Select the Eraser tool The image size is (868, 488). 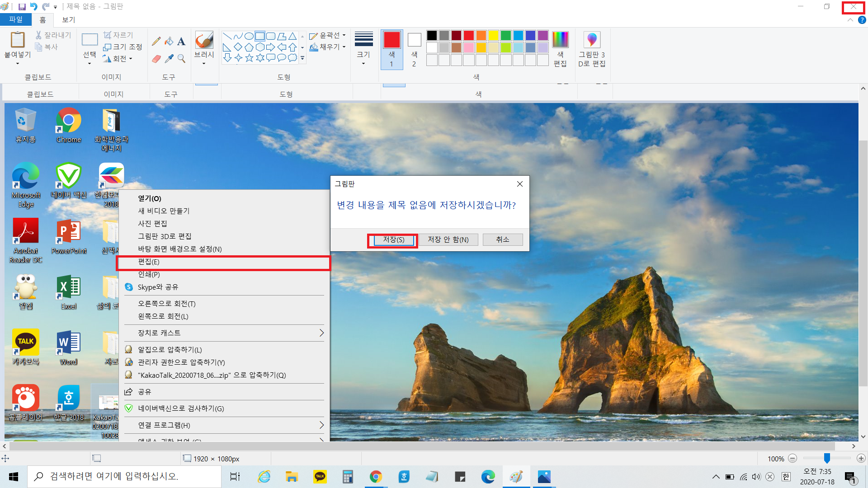(156, 59)
